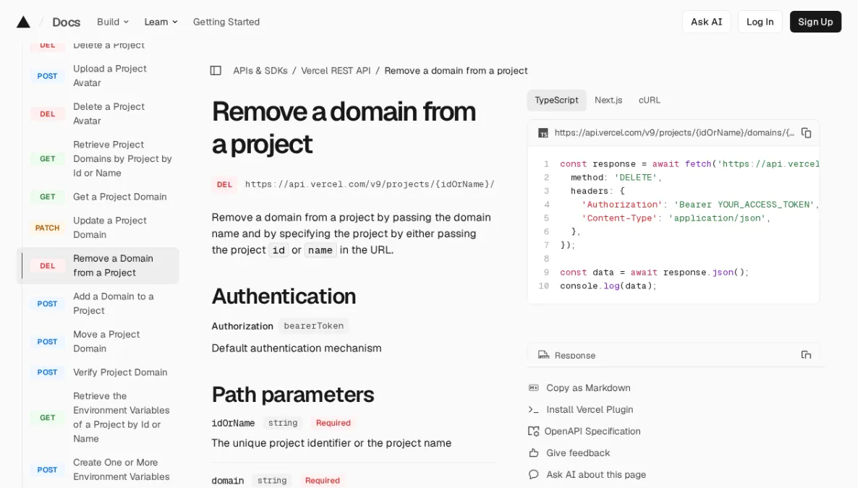This screenshot has height=488, width=868.
Task: Switch to the cURL code tab
Action: (x=650, y=100)
